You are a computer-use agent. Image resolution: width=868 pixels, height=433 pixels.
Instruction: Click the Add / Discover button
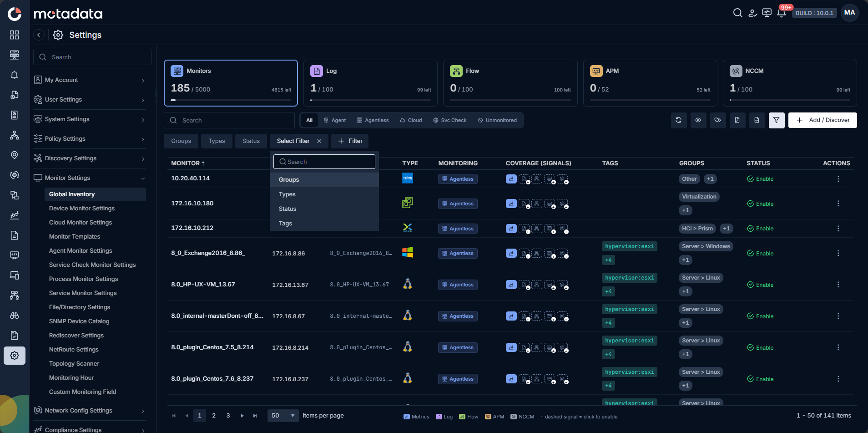pyautogui.click(x=823, y=120)
